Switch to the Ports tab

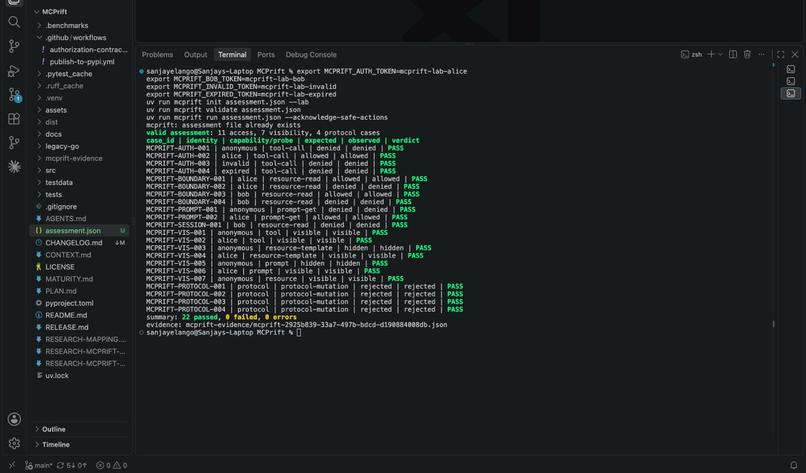tap(266, 54)
